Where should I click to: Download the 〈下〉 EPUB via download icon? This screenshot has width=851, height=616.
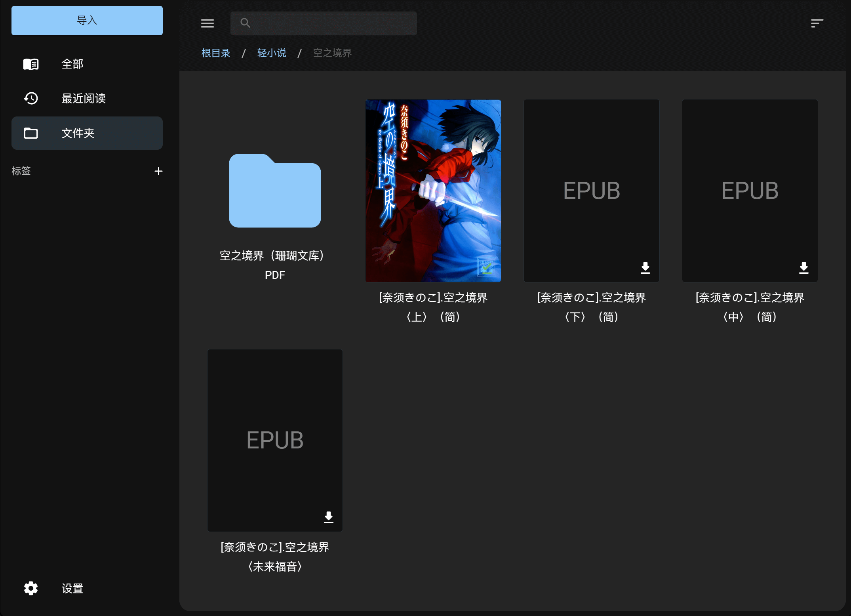pyautogui.click(x=645, y=268)
